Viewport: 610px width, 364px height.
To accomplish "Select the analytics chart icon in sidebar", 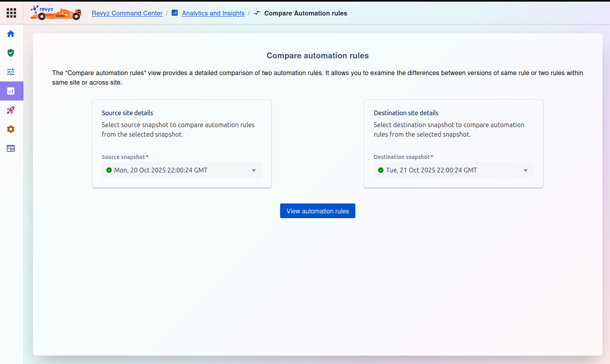I will point(11,91).
